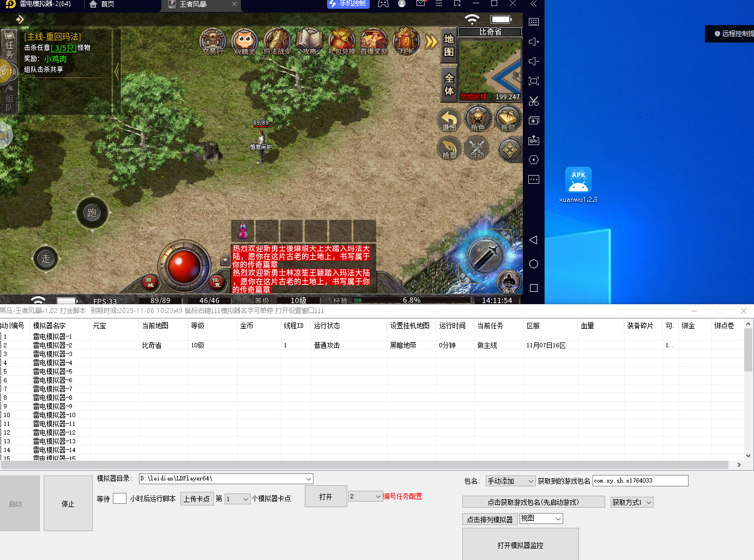
Task: Expand the chat box dropdown arrow
Action: 225,261
